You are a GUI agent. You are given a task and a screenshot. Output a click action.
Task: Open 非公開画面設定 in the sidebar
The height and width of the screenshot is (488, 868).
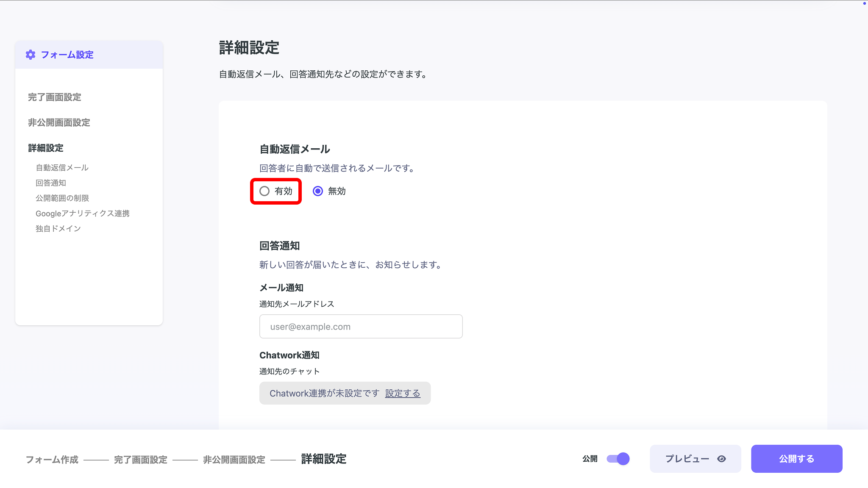point(58,122)
